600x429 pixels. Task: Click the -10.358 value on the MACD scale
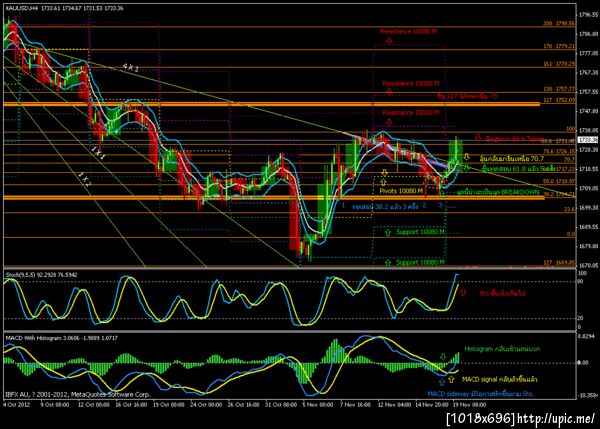click(588, 395)
